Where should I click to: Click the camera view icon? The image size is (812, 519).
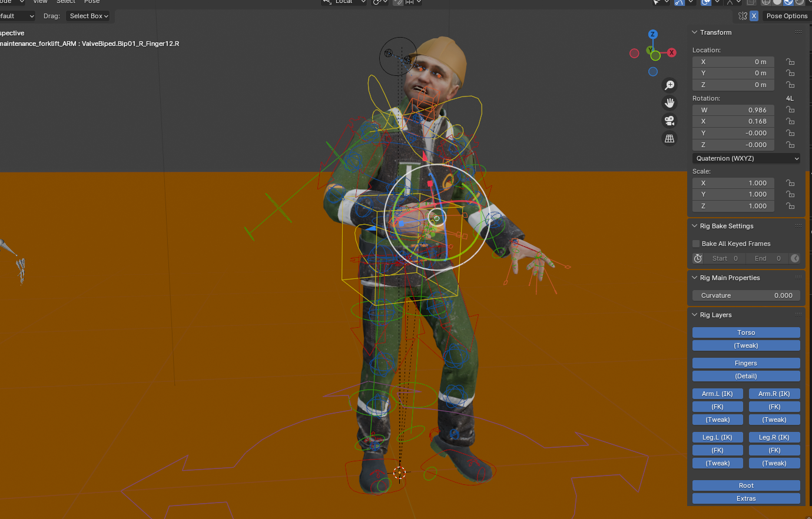click(670, 121)
